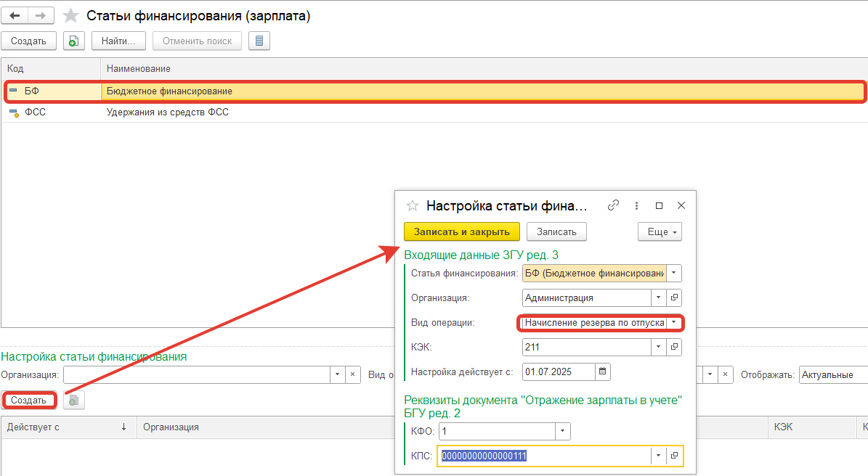
Task: Open the three-dot menu in the dialog header
Action: 636,205
